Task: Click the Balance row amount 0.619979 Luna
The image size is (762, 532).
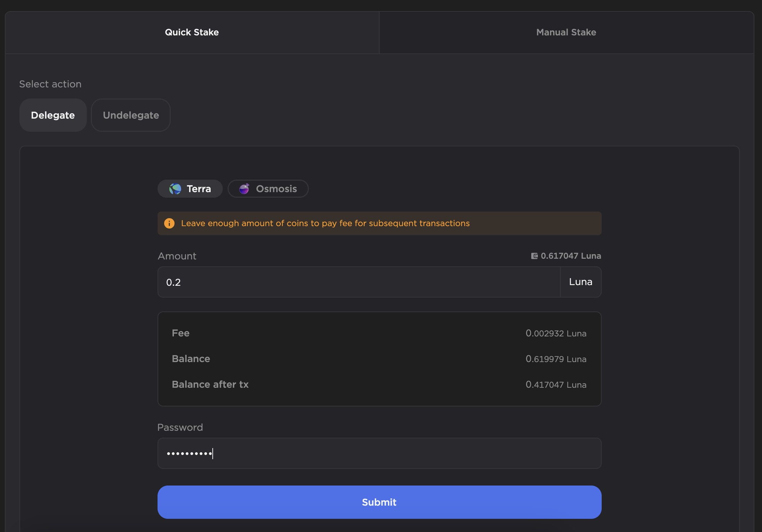Action: pyautogui.click(x=556, y=359)
